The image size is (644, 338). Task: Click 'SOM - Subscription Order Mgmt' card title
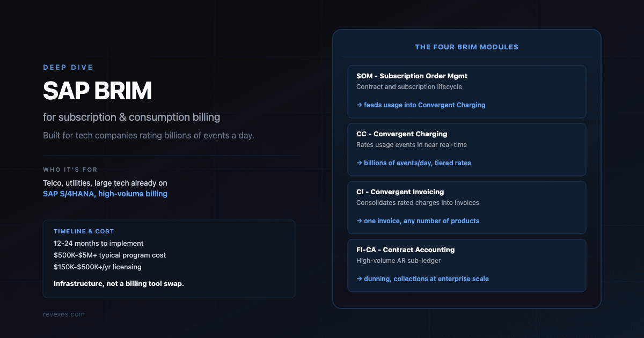412,76
